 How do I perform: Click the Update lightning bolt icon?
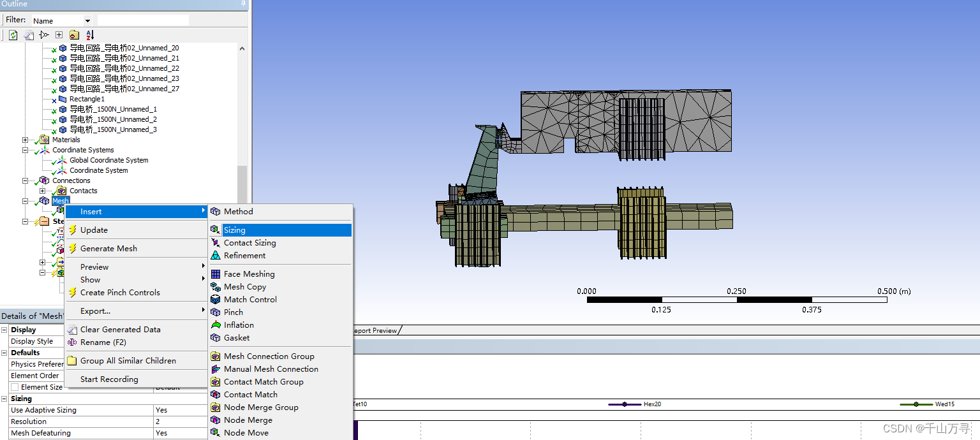[x=72, y=230]
